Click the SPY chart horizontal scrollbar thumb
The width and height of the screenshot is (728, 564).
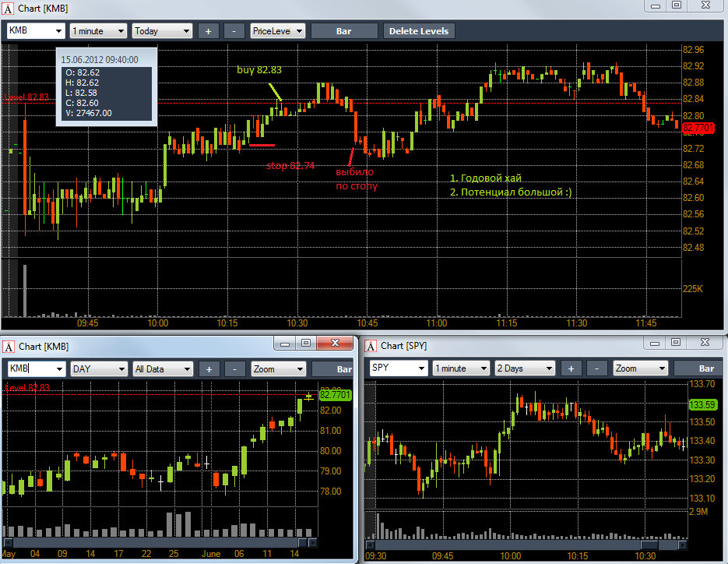click(x=649, y=545)
